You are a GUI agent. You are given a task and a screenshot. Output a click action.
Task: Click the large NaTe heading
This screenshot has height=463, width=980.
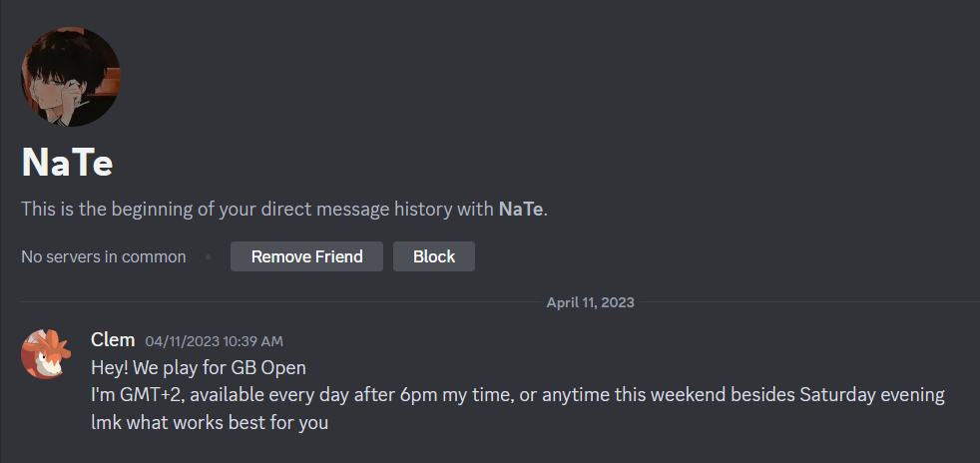(x=67, y=163)
